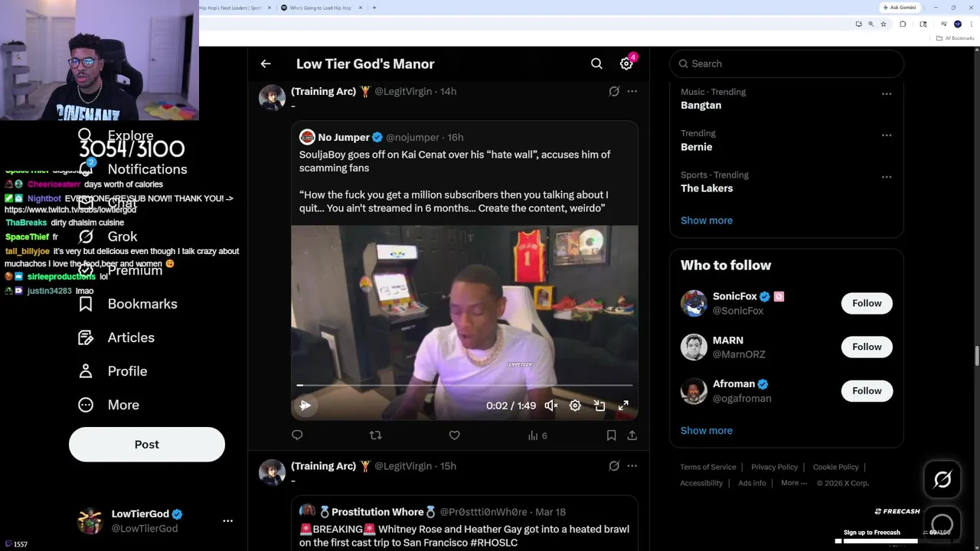980x551 pixels.
Task: Follow MARN
Action: tap(867, 347)
